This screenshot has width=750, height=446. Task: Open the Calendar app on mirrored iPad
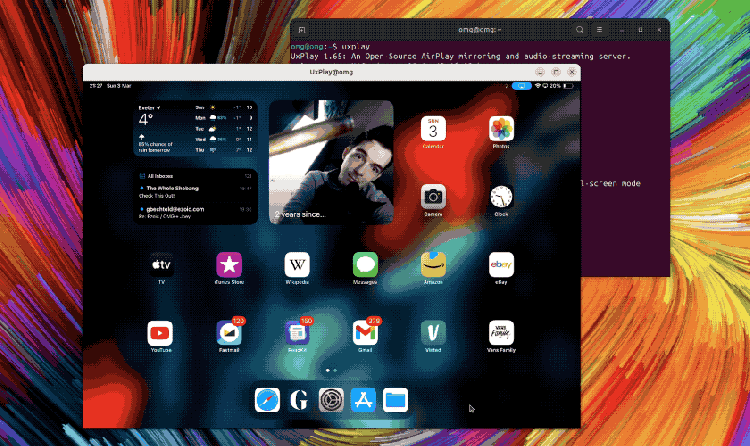pos(433,129)
